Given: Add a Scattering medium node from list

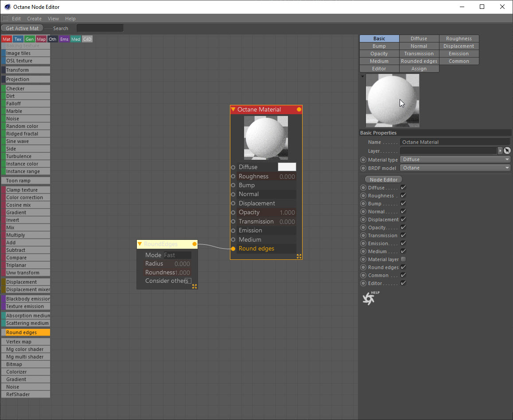Looking at the screenshot, I should click(x=26, y=323).
